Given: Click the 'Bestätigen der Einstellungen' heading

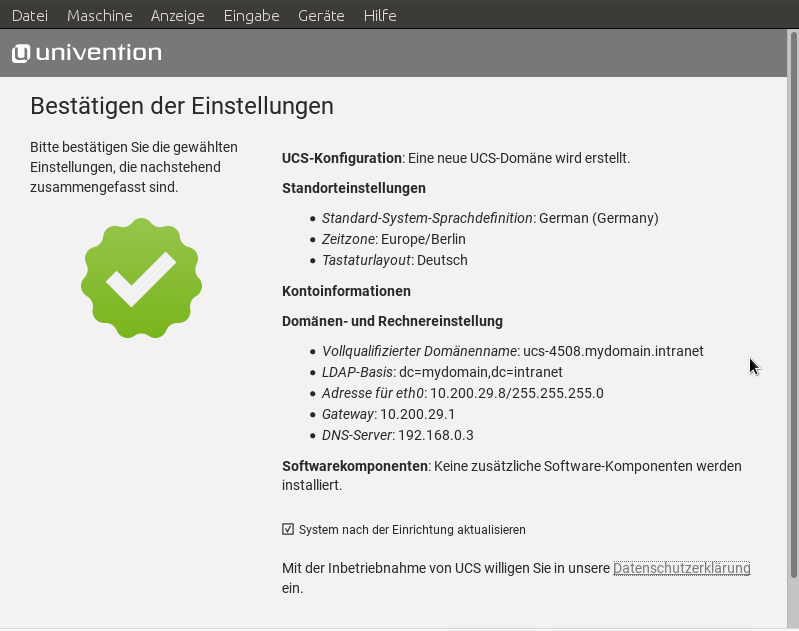Looking at the screenshot, I should (182, 106).
